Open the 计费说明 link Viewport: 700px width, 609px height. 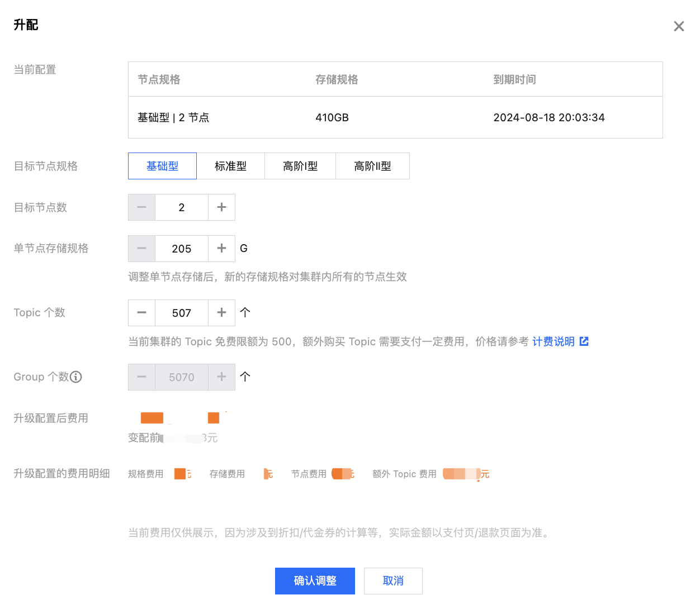tap(554, 341)
